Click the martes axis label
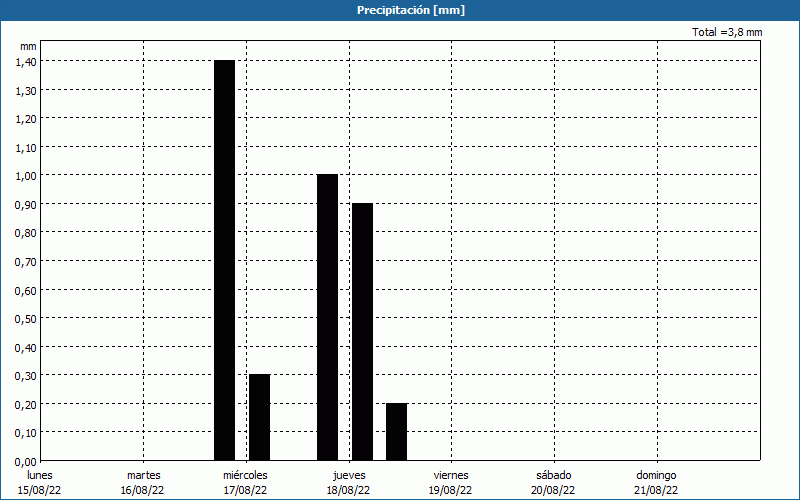The width and height of the screenshot is (800, 500). pos(144,475)
